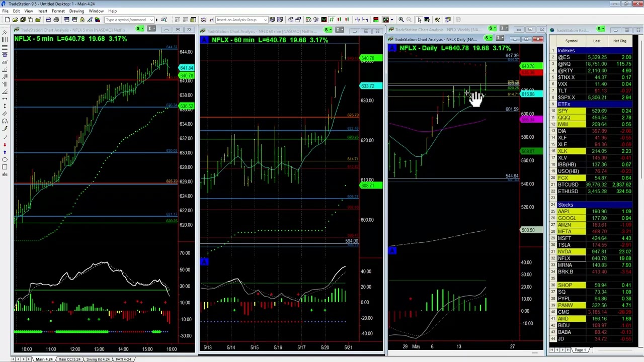644x362 pixels.
Task: Open interval link I dropdown on 5 min chart
Action: [x=152, y=29]
